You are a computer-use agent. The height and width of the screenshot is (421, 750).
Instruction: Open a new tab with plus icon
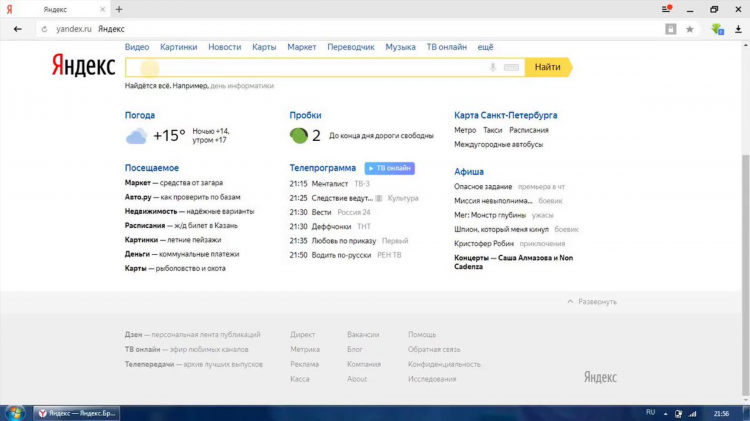(119, 9)
